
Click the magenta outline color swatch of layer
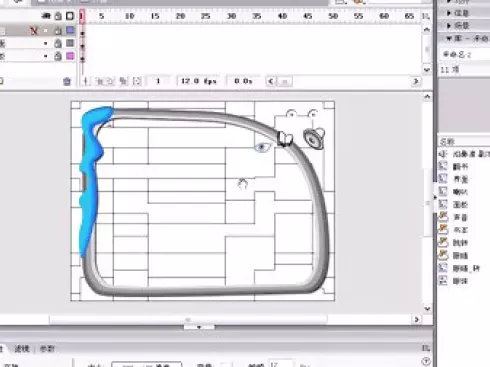coord(70,56)
